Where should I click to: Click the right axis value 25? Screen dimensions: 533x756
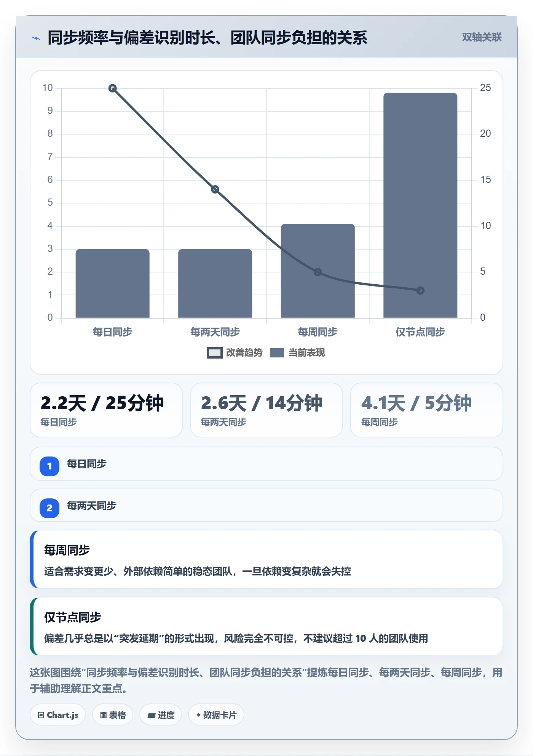tap(485, 88)
